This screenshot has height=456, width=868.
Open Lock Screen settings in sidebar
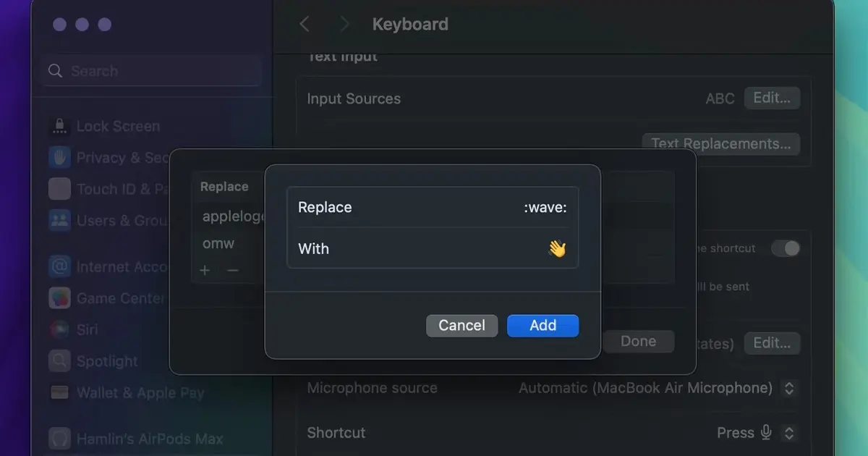[104, 126]
